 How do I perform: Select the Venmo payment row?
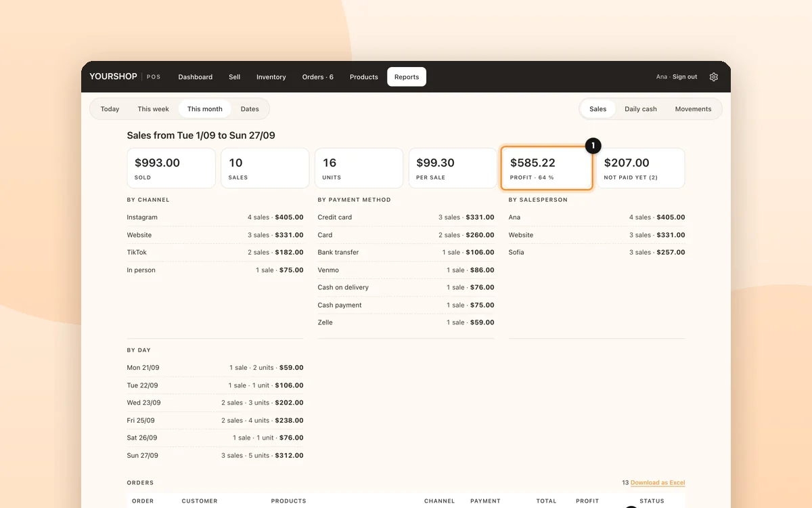pos(406,270)
